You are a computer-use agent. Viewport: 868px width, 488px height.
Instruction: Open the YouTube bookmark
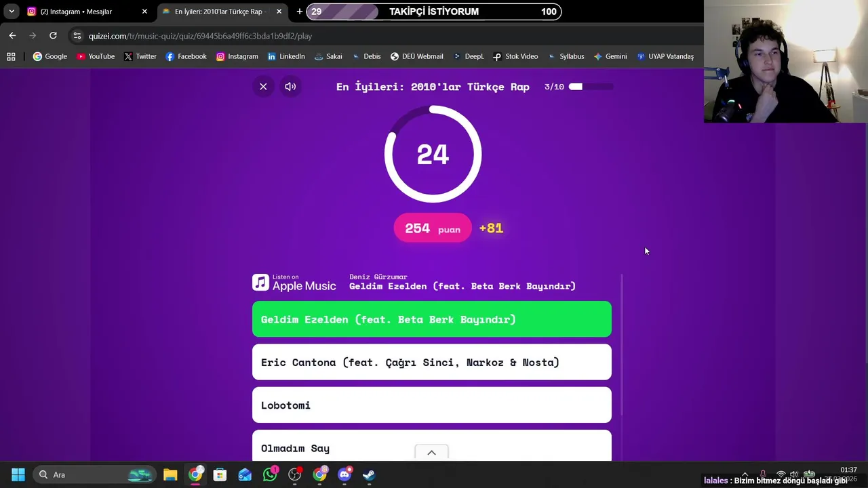pos(96,56)
